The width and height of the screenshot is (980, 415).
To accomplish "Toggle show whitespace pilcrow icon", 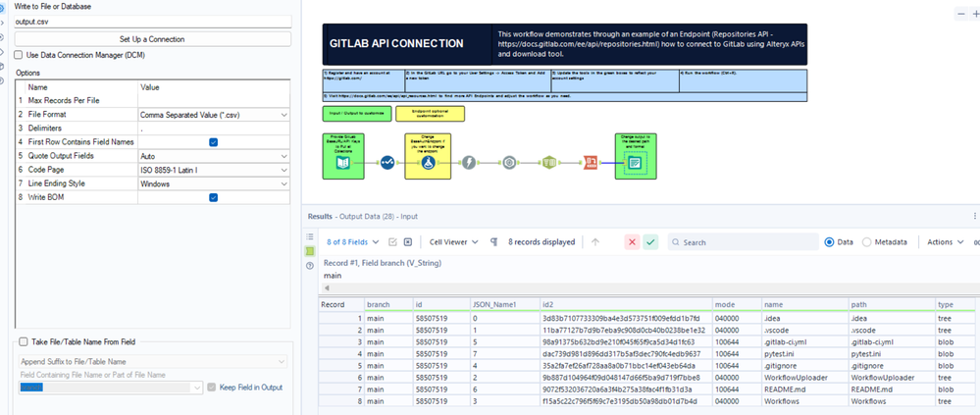I will coord(493,242).
